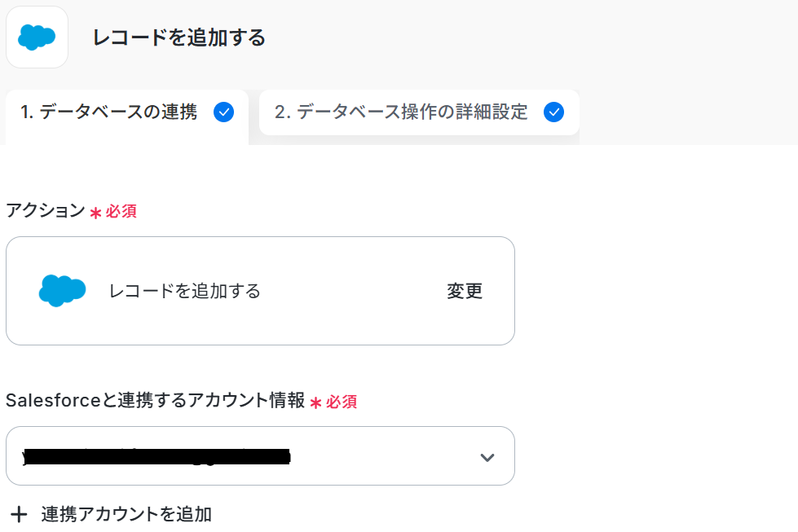Click the blue checkmark on the データベースの連携 tab
Screen dimensions: 798x532
223,112
